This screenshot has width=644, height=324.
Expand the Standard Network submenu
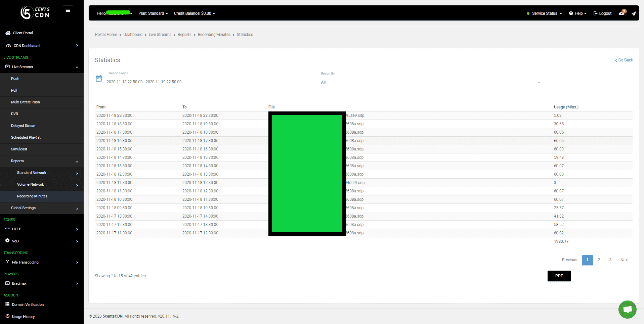pos(32,173)
